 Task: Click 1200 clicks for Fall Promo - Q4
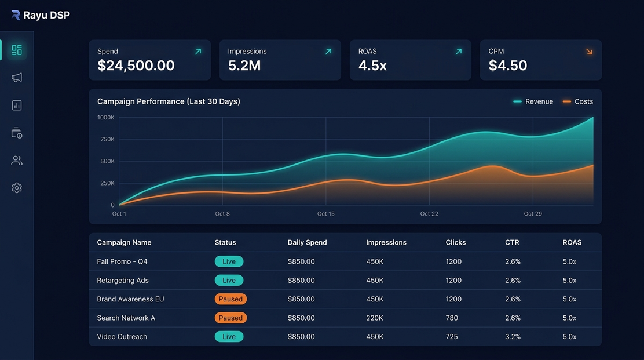pyautogui.click(x=453, y=261)
